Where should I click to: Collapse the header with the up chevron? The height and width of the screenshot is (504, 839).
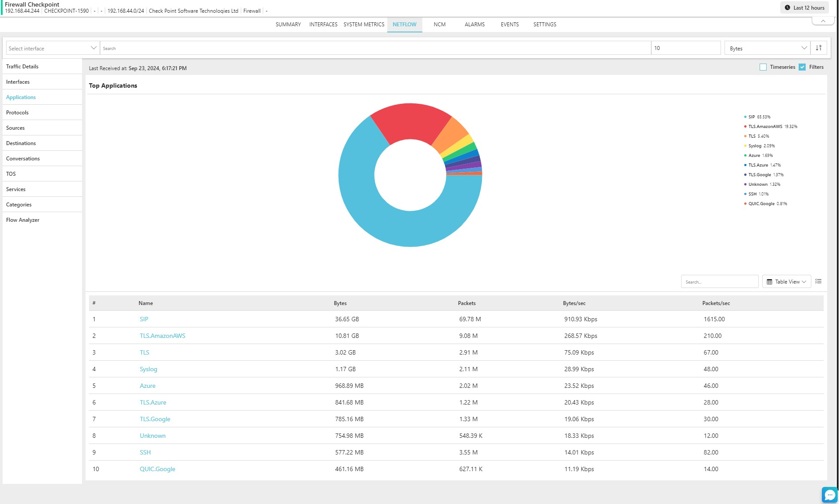tap(823, 21)
